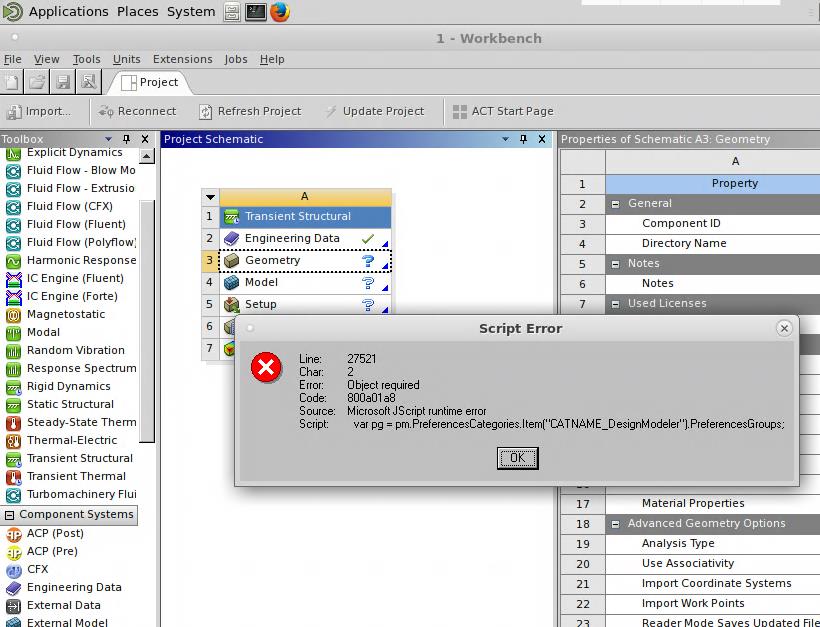
Task: Select ACP (Pre) component icon
Action: [x=13, y=552]
